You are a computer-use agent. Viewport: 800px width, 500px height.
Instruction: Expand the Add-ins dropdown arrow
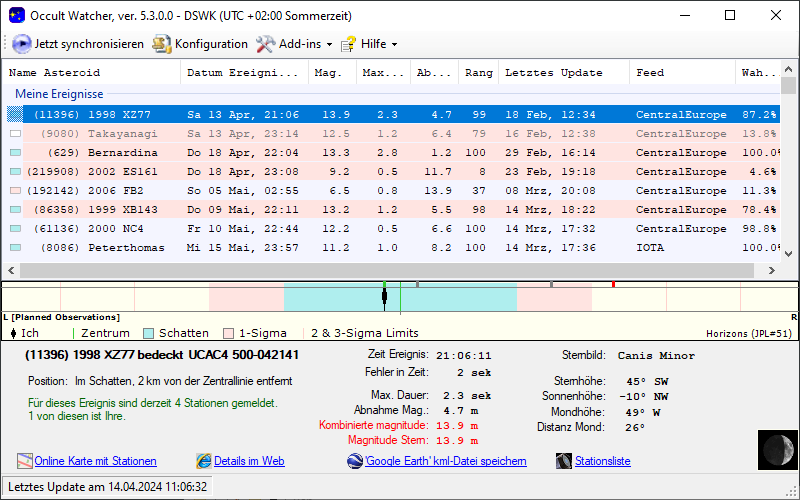(329, 45)
